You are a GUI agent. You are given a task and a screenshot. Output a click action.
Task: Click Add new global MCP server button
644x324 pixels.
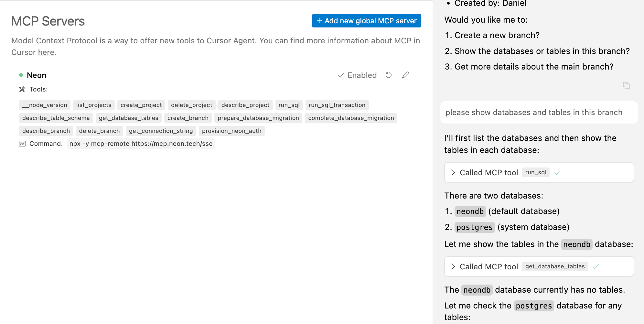coord(366,21)
